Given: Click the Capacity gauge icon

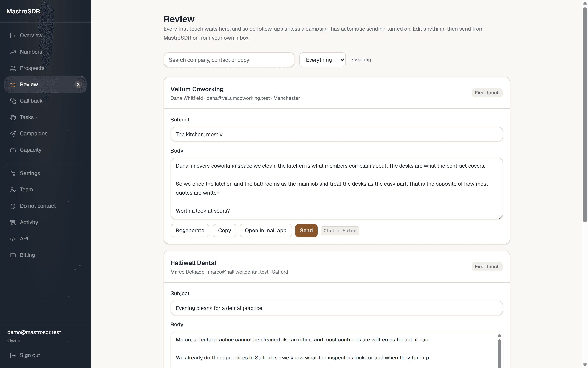Looking at the screenshot, I should 13,150.
